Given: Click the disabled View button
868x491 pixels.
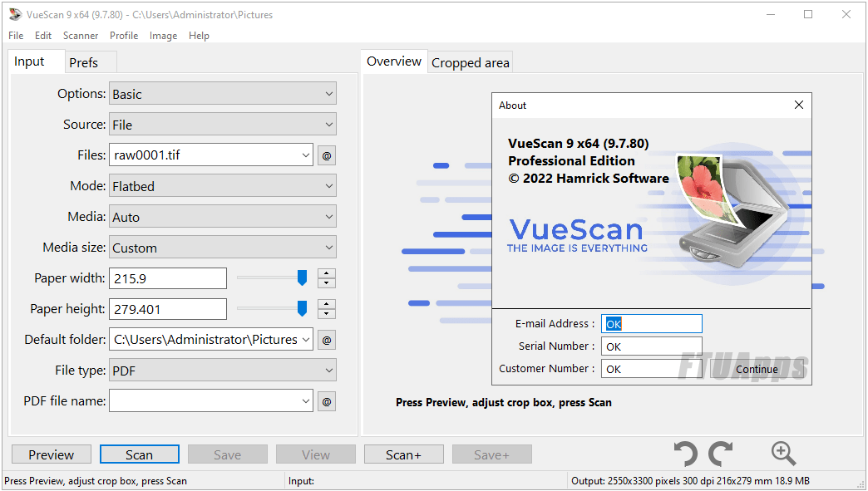Looking at the screenshot, I should pos(316,454).
